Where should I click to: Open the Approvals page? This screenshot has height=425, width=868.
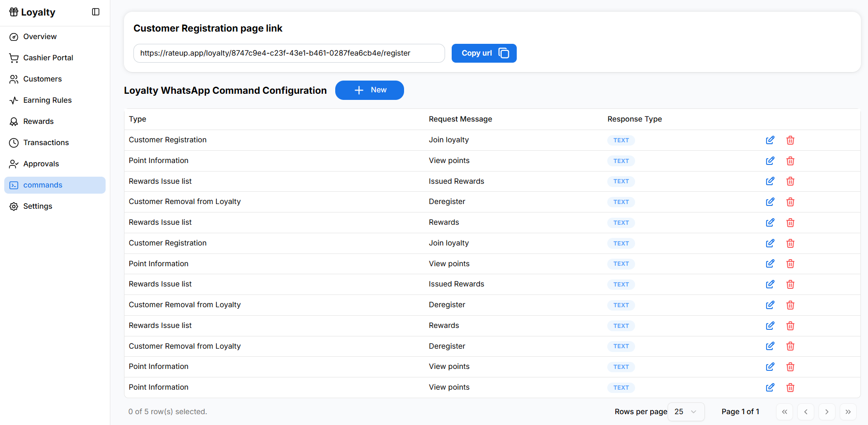(x=41, y=163)
